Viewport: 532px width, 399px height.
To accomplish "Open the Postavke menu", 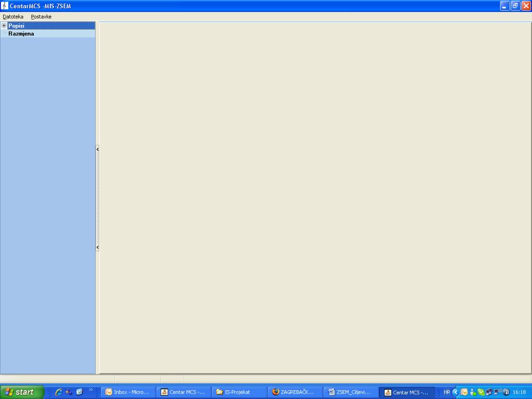I will point(41,17).
